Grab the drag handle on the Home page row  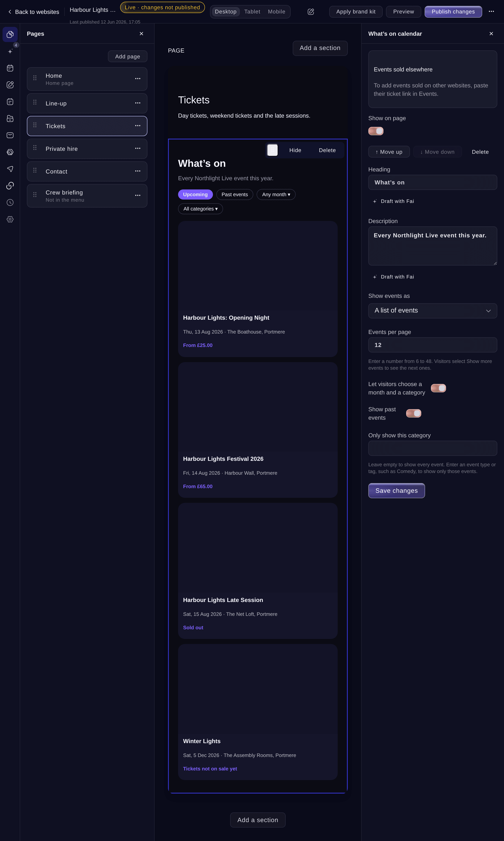35,78
